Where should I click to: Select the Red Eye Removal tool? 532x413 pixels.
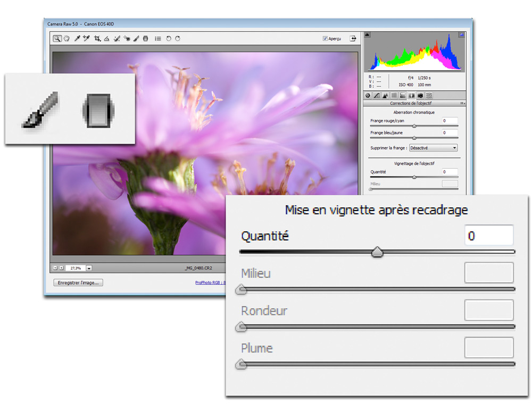[127, 39]
